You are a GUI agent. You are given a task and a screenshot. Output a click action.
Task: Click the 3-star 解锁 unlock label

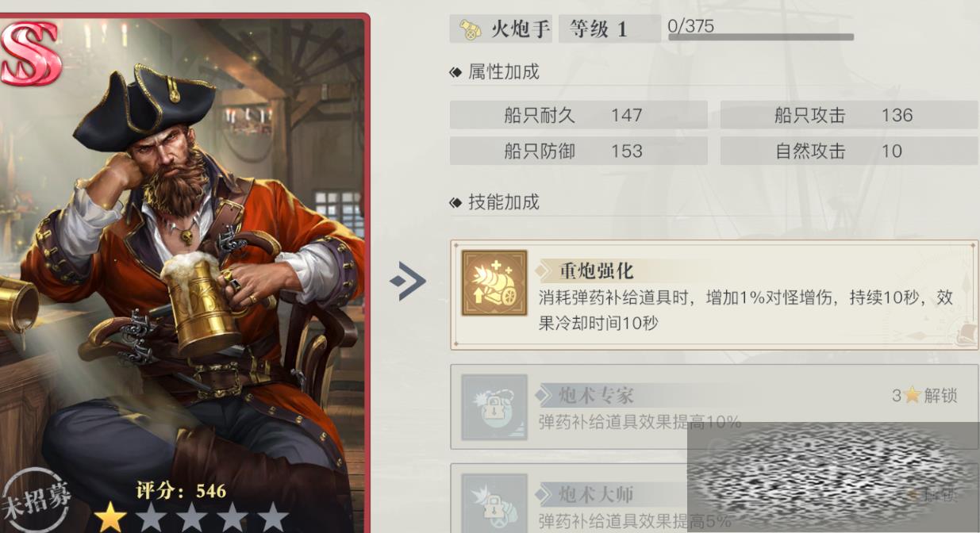924,395
